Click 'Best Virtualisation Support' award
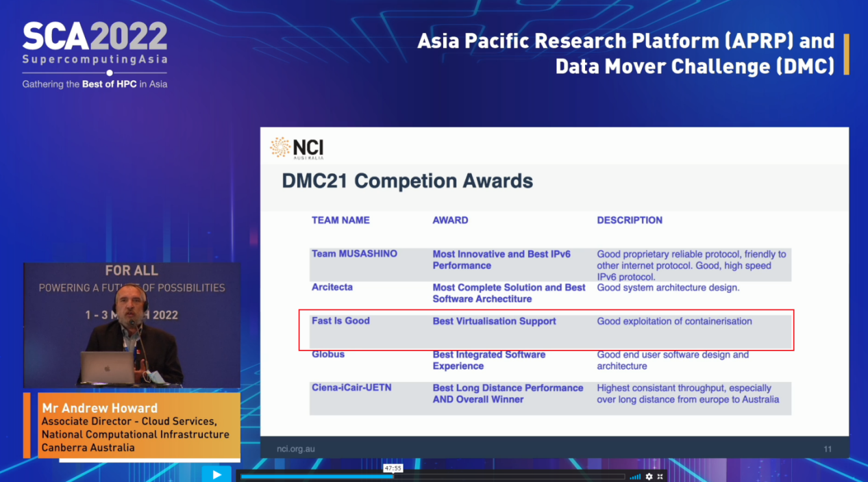This screenshot has width=868, height=482. [494, 321]
